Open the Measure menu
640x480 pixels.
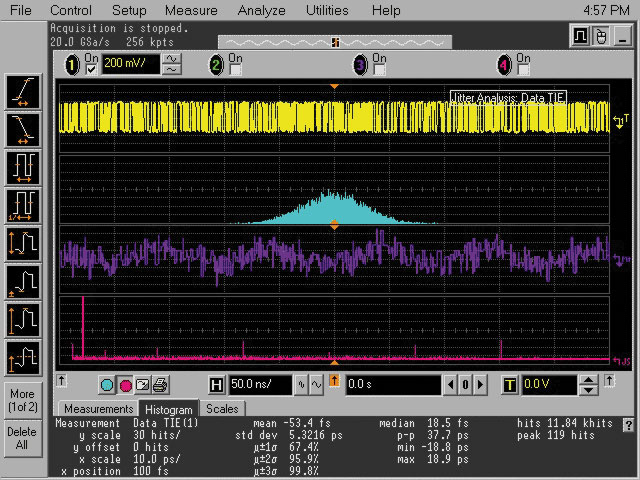point(191,10)
